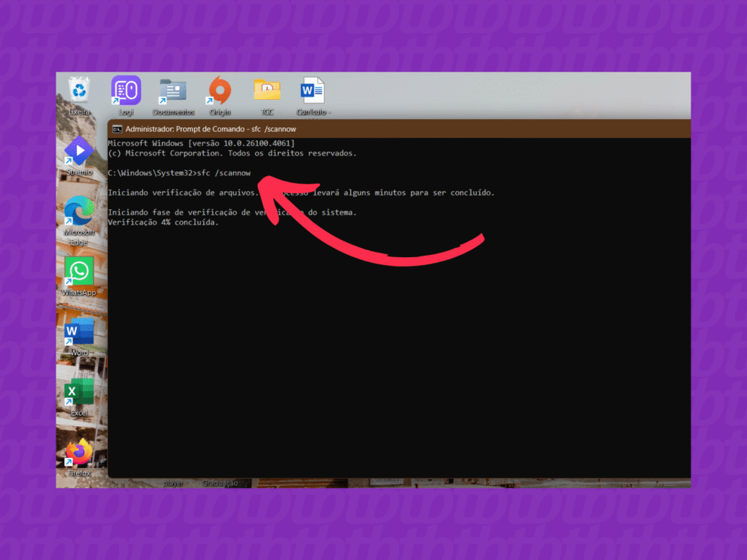Click the 'Iniciando verificação de arquivos' line
Screen dimensions: 747x560
(301, 192)
